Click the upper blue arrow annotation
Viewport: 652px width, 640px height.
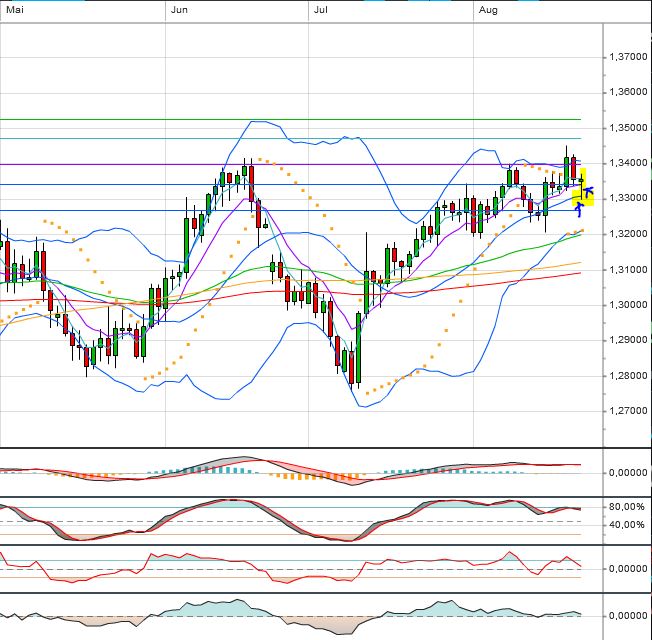588,191
